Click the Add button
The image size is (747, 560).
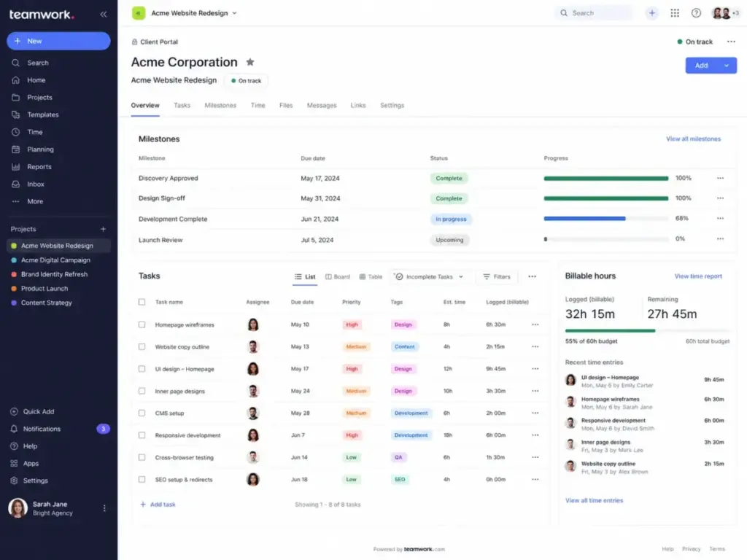coord(701,66)
